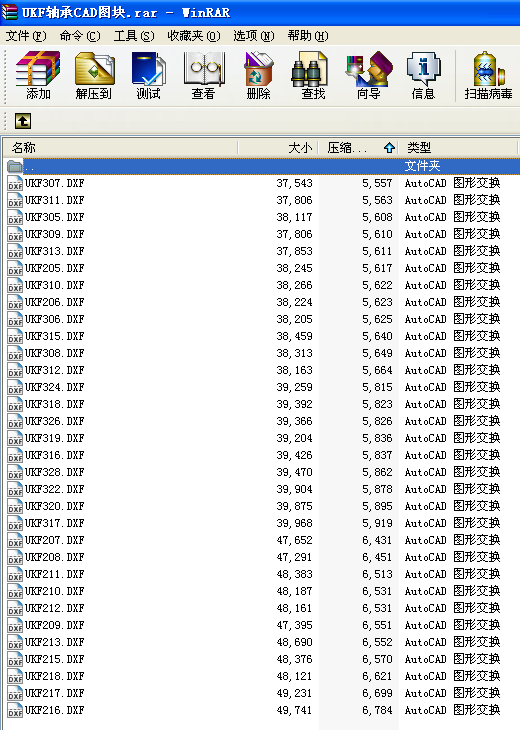
Task: Sort by the 名称 column header
Action: pyautogui.click(x=121, y=148)
